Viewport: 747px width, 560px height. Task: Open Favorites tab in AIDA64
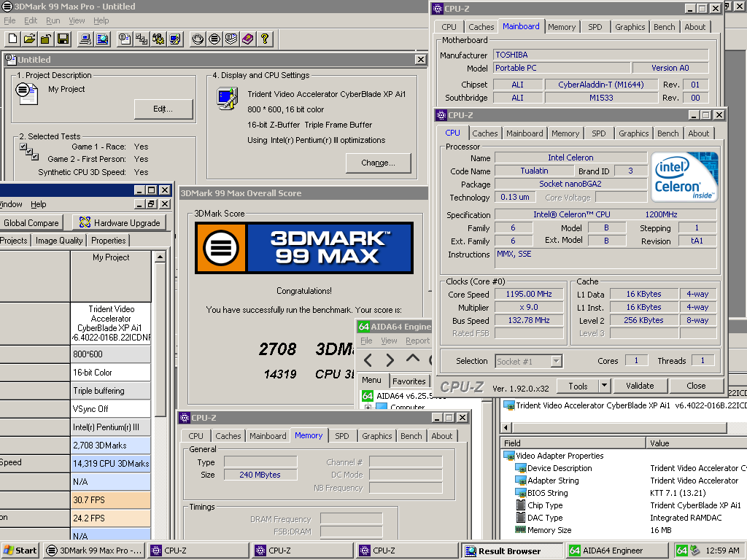coord(409,381)
